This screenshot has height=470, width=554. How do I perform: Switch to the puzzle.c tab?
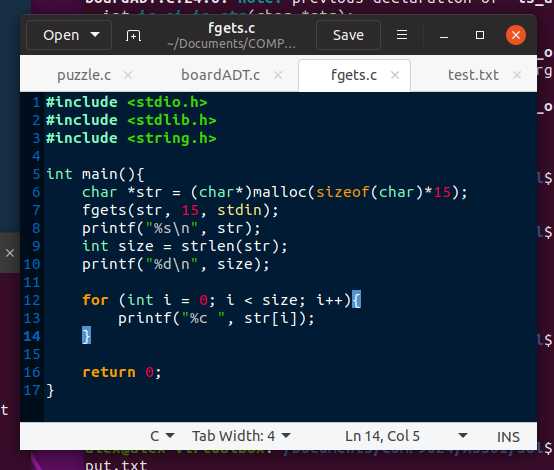tap(84, 75)
